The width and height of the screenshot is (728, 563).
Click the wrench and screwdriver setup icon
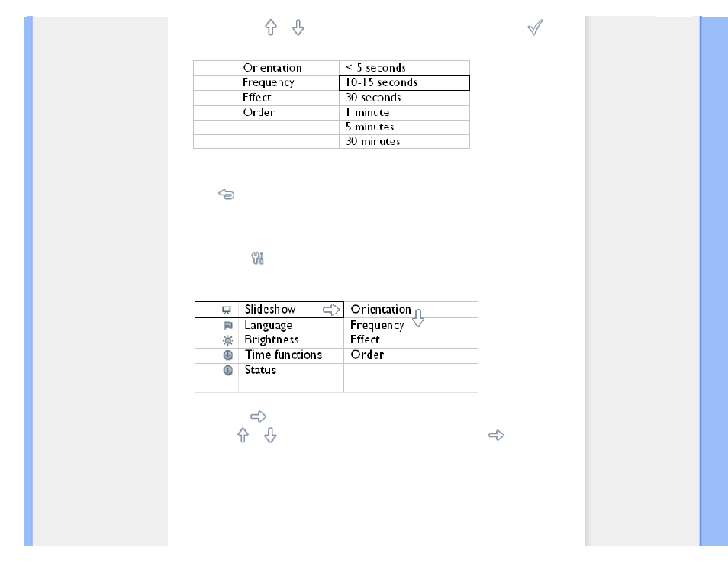pos(258,258)
